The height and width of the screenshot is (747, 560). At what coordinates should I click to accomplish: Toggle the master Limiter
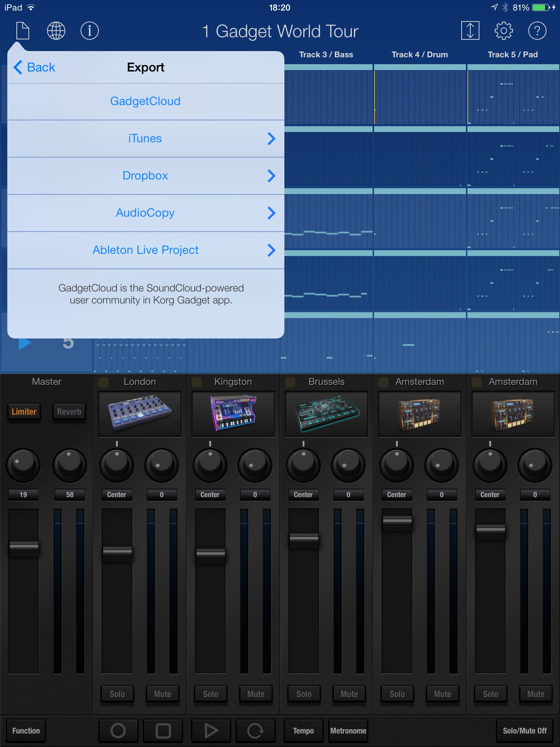pyautogui.click(x=24, y=412)
